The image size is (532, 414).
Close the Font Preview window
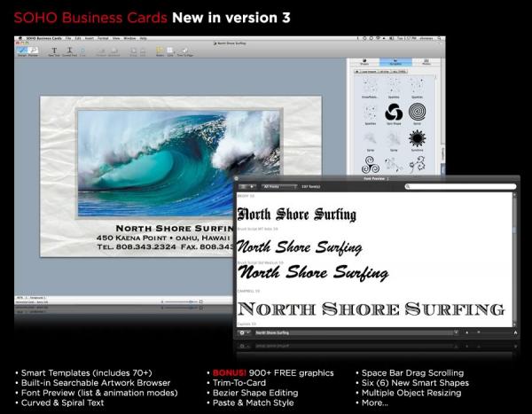(x=236, y=178)
